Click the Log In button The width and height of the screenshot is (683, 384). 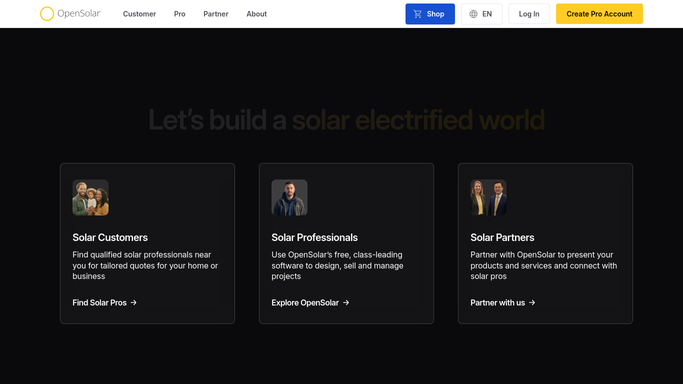tap(529, 14)
